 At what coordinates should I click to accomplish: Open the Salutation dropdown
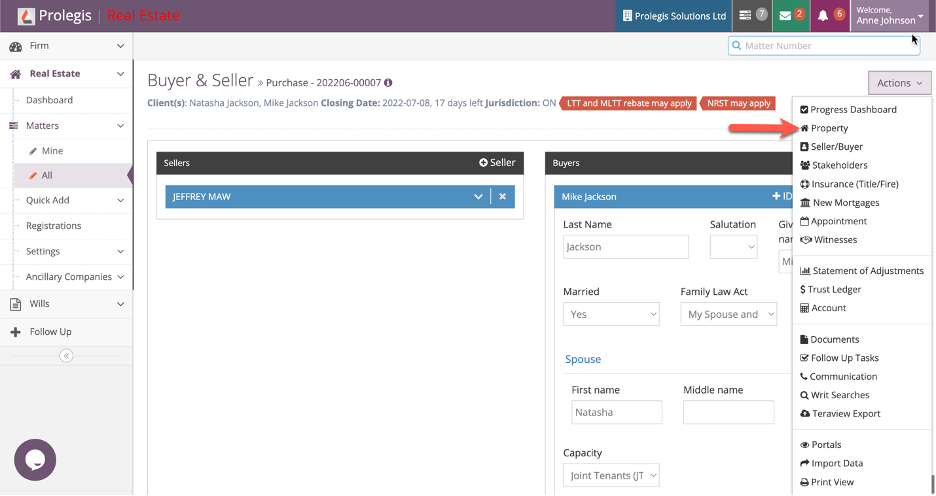click(733, 247)
